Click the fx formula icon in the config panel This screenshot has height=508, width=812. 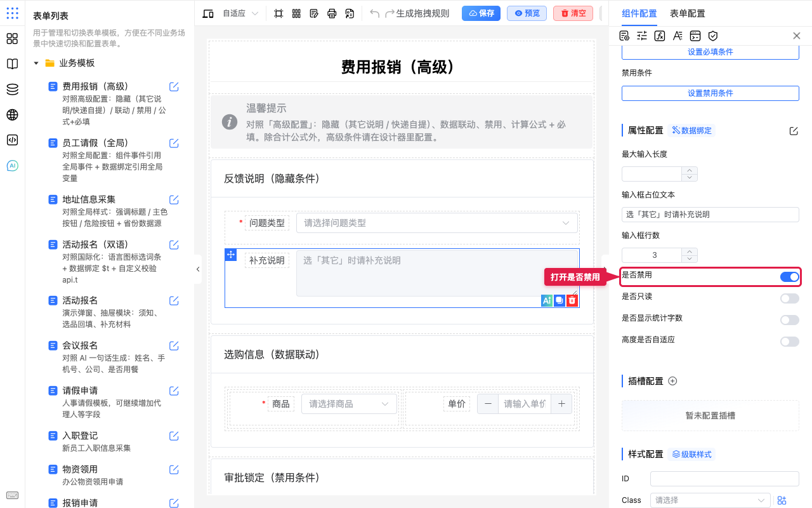(x=660, y=36)
